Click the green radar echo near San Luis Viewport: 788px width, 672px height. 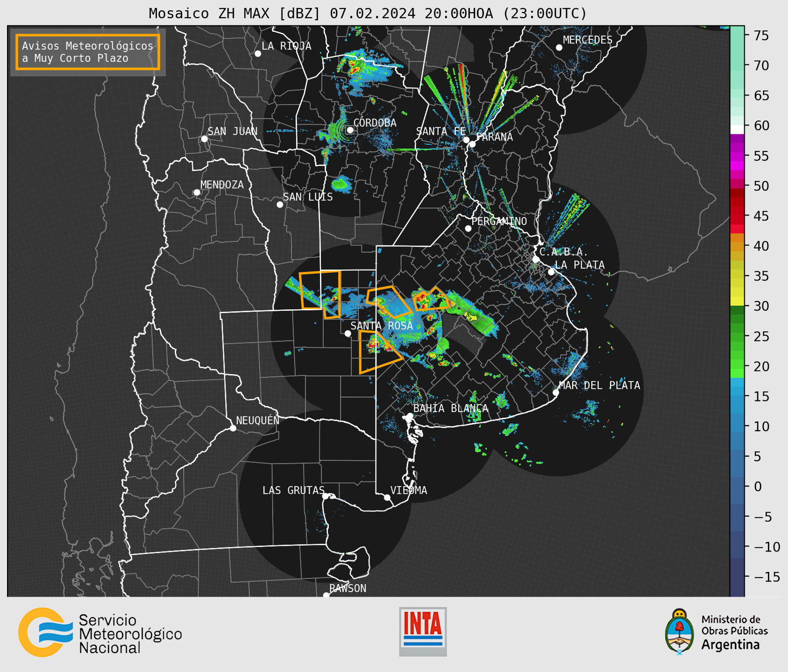342,183
